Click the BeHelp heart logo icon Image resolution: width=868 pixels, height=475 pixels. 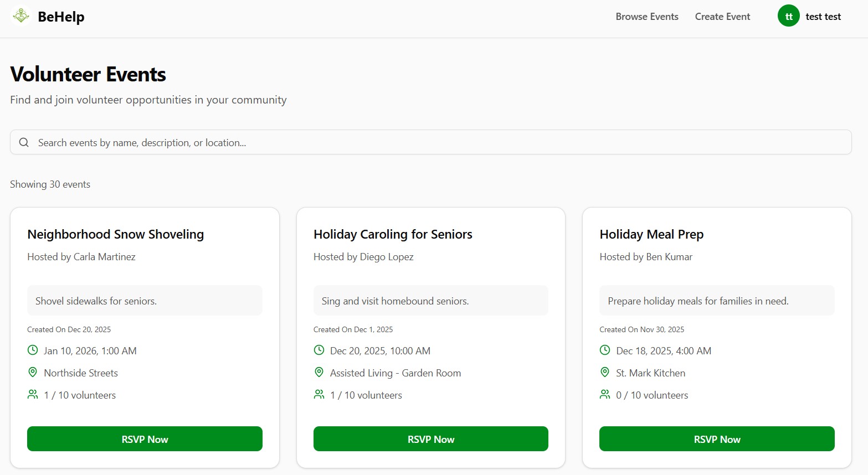click(x=21, y=16)
